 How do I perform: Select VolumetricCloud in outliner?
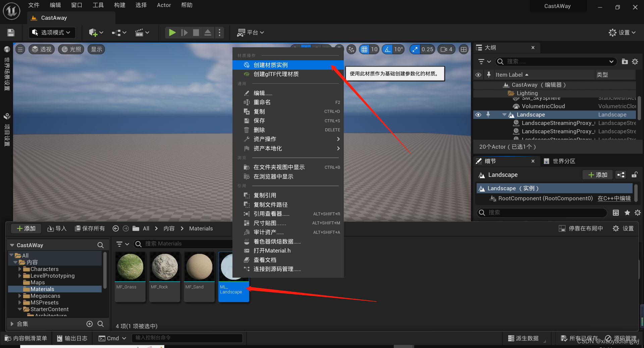click(x=543, y=106)
